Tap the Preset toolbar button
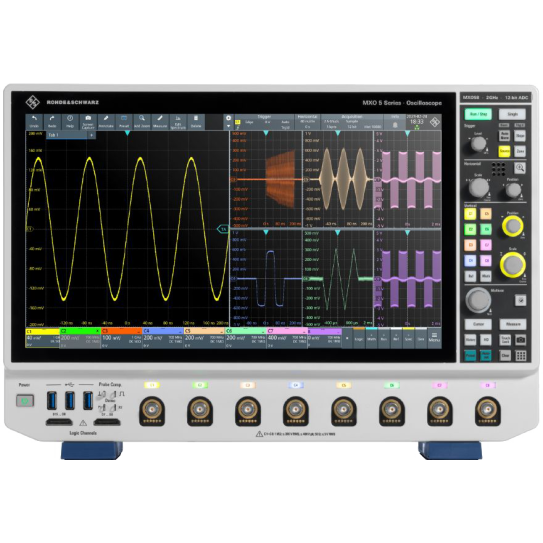 (124, 122)
